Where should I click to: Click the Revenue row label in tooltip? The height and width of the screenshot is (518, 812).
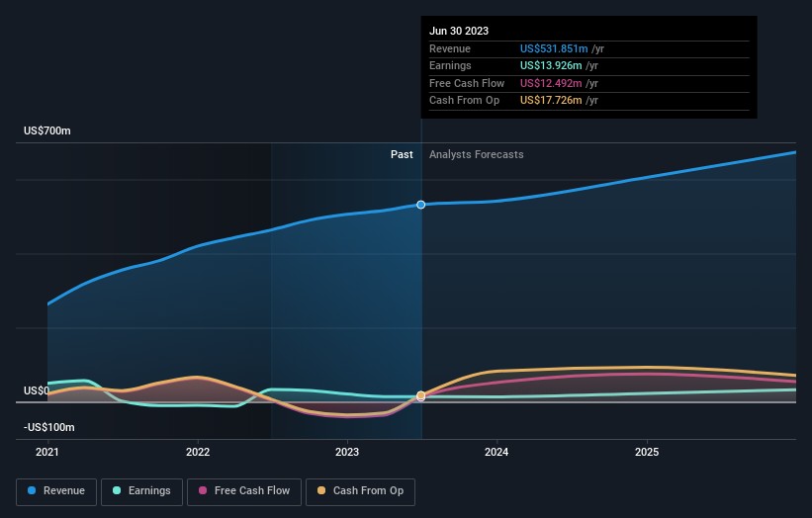coord(450,48)
